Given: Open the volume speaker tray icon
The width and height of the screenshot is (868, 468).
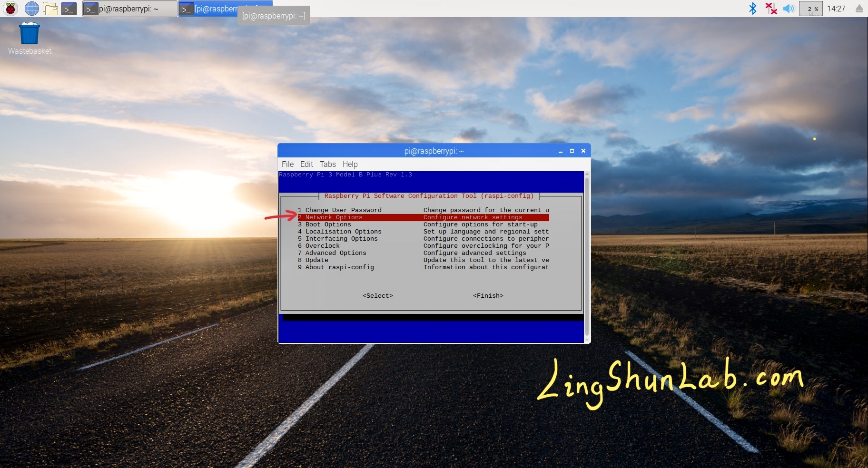Looking at the screenshot, I should tap(789, 9).
